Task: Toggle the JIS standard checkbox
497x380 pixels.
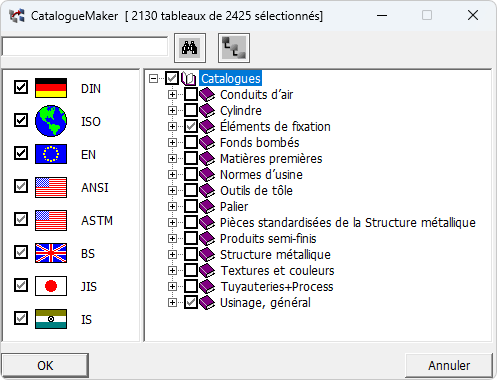Action: pyautogui.click(x=21, y=285)
